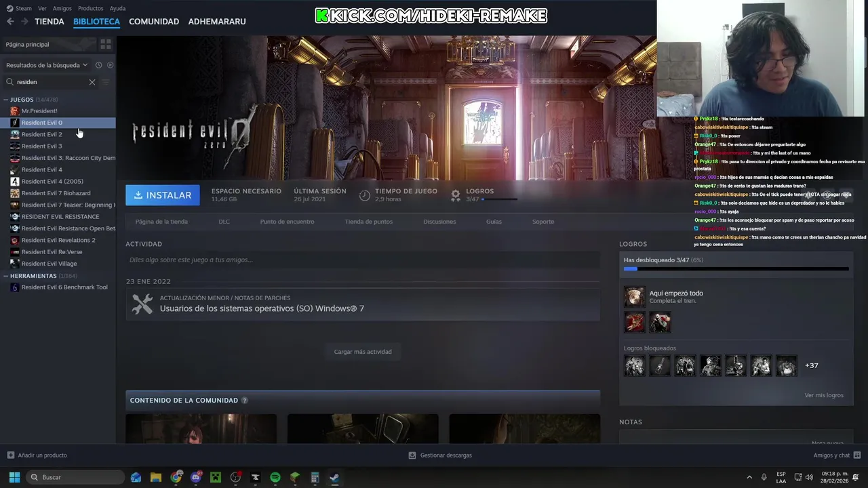The image size is (868, 488).
Task: Click the activity status input field
Action: (363, 260)
